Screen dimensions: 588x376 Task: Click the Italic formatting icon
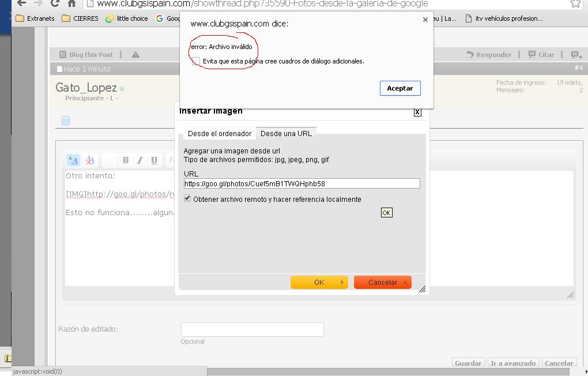click(x=140, y=160)
